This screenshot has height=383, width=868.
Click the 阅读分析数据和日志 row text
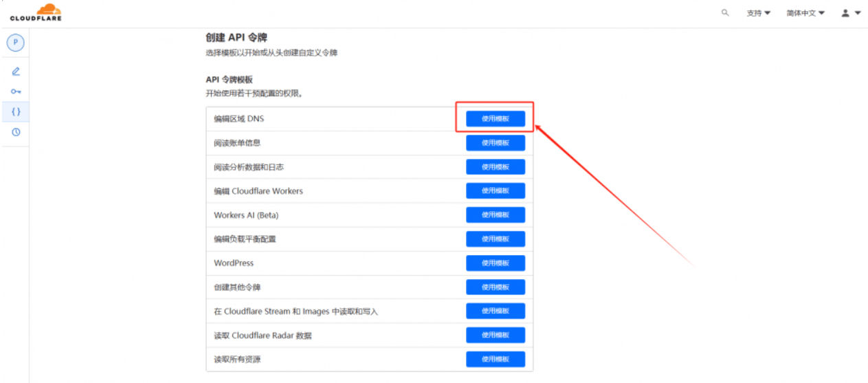click(248, 167)
